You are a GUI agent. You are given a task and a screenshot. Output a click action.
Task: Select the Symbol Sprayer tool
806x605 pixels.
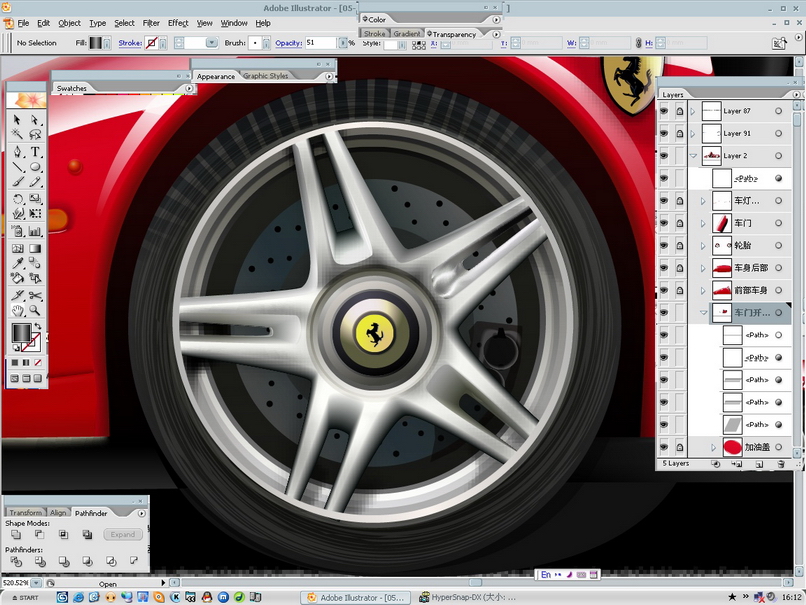point(17,231)
